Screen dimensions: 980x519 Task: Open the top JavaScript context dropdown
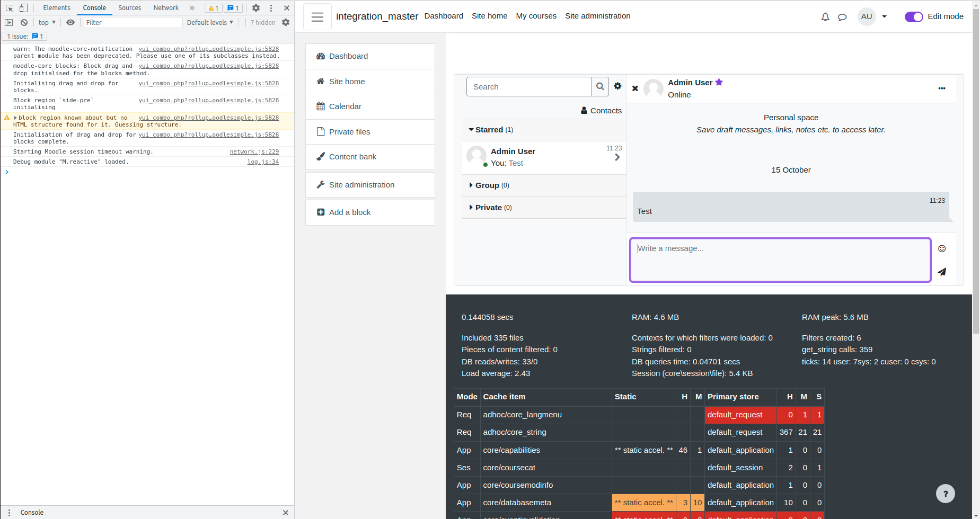coord(47,22)
